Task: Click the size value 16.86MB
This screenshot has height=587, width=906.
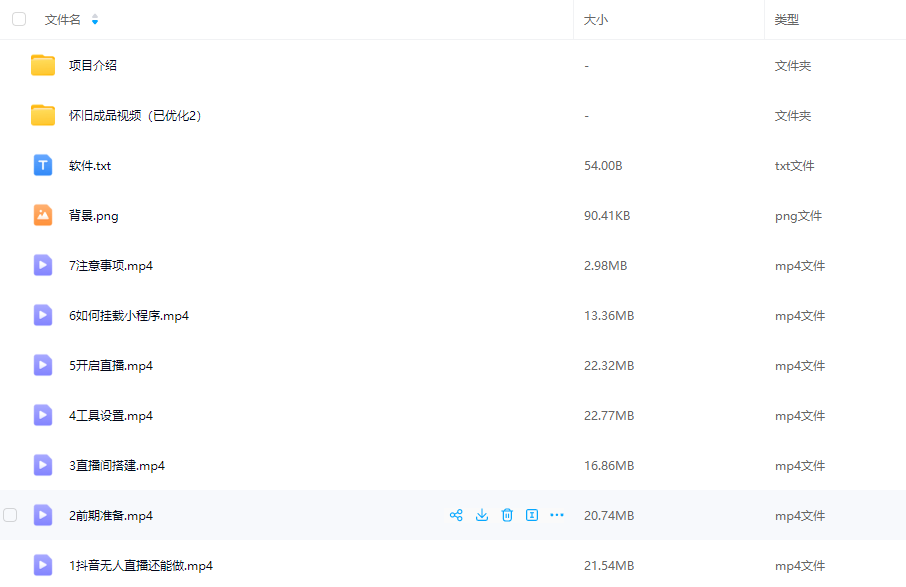Action: coord(609,466)
